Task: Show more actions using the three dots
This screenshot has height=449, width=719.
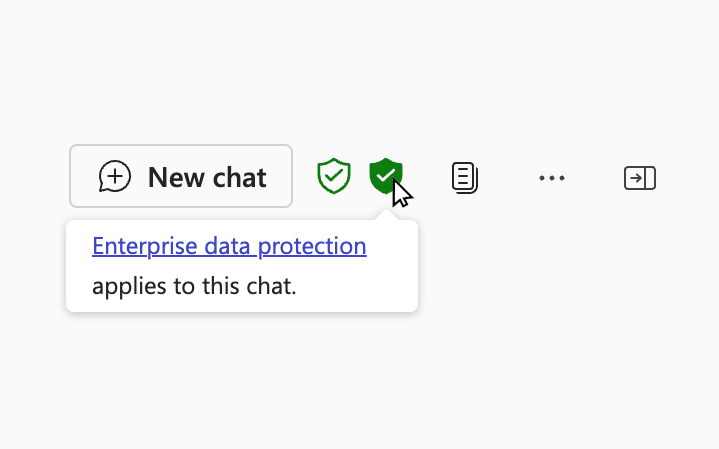Action: tap(552, 178)
